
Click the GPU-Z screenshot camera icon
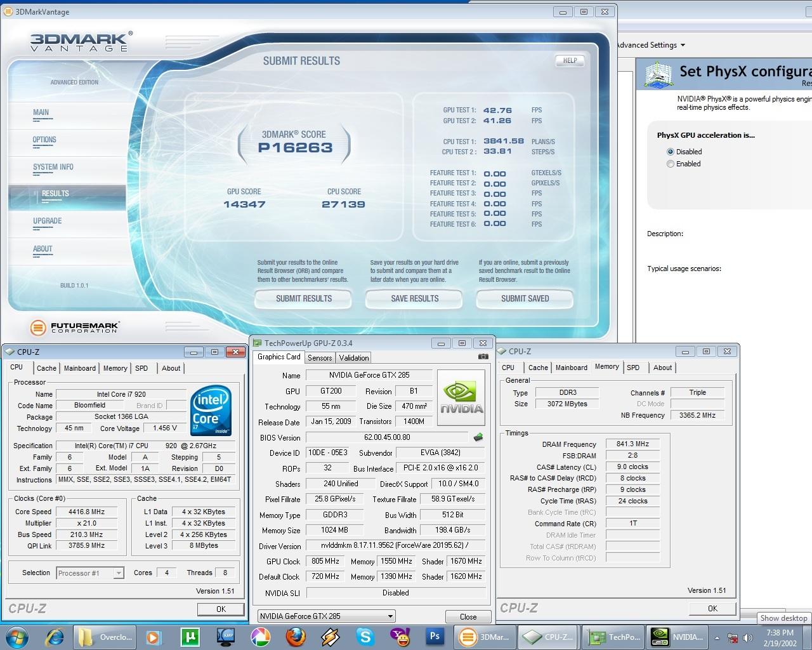[x=483, y=357]
